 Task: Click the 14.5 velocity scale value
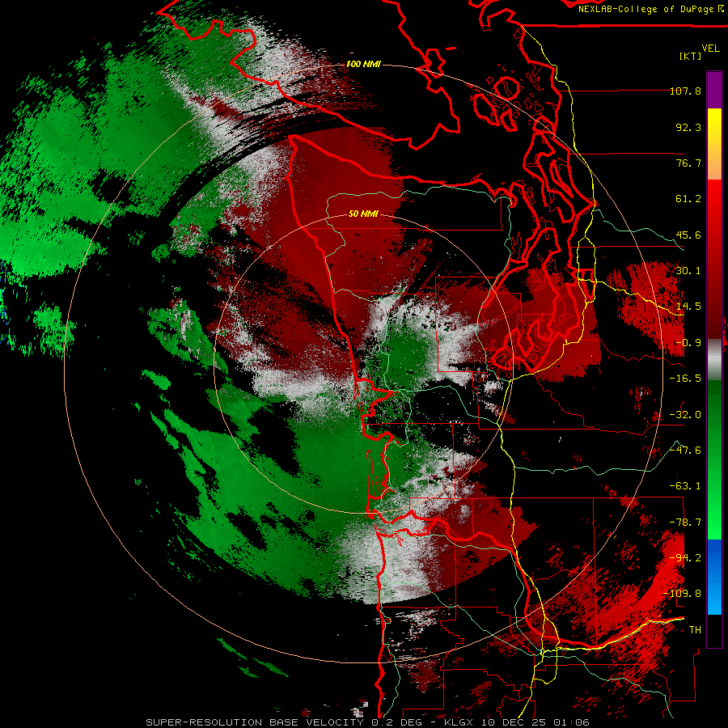click(x=688, y=307)
